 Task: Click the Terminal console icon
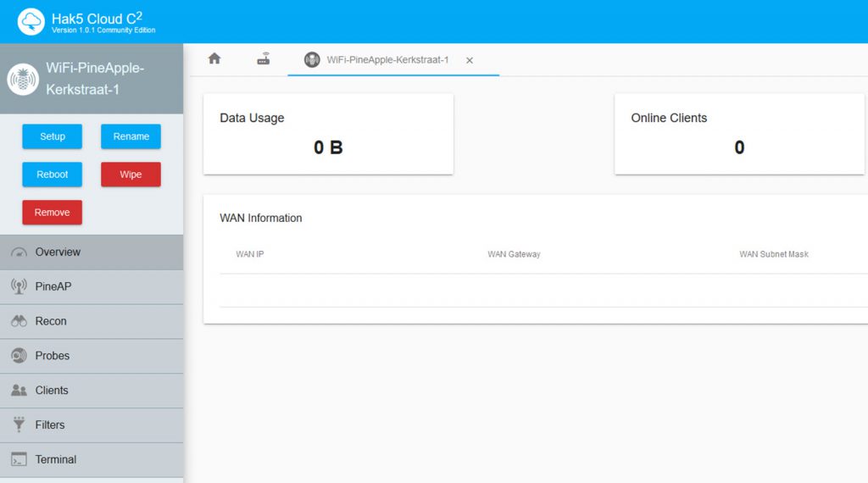[x=19, y=459]
